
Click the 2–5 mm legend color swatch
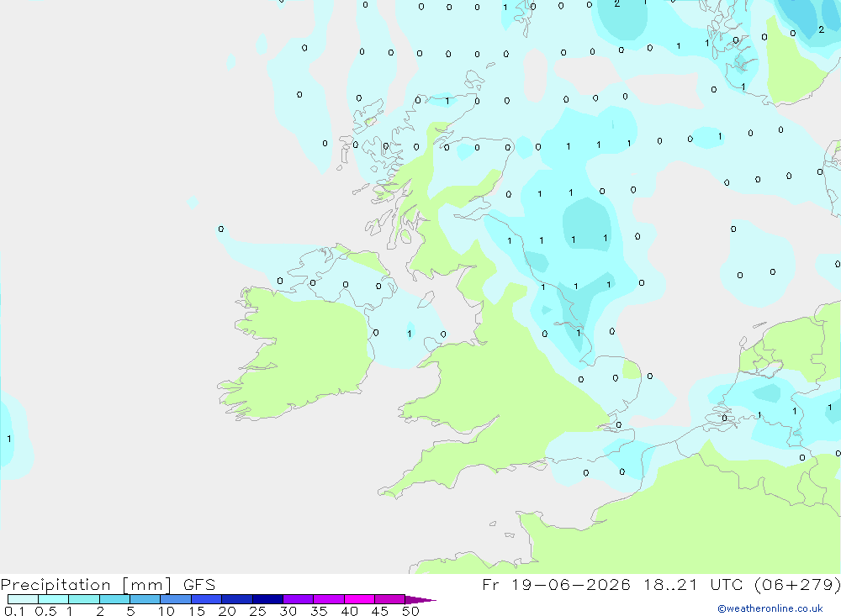tap(114, 599)
